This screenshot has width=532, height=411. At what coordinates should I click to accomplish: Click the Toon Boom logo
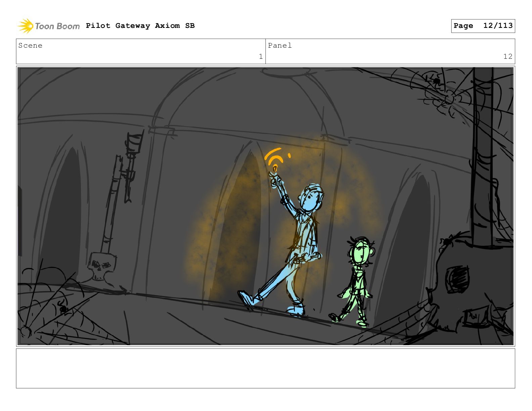pyautogui.click(x=48, y=26)
